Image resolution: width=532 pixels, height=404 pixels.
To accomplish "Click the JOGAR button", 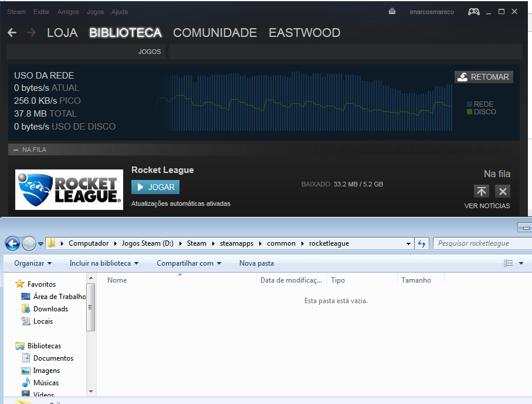I will click(155, 187).
